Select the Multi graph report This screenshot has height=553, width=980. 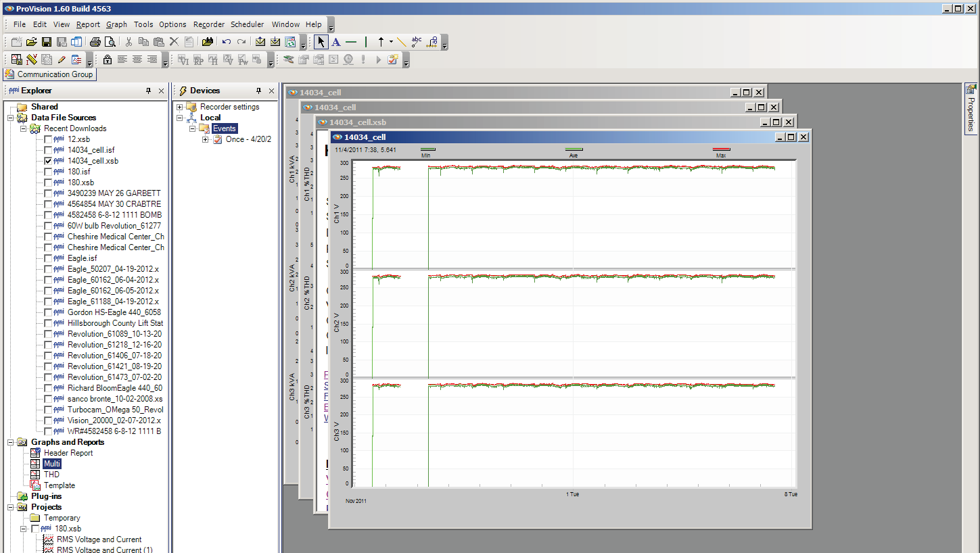click(x=51, y=464)
